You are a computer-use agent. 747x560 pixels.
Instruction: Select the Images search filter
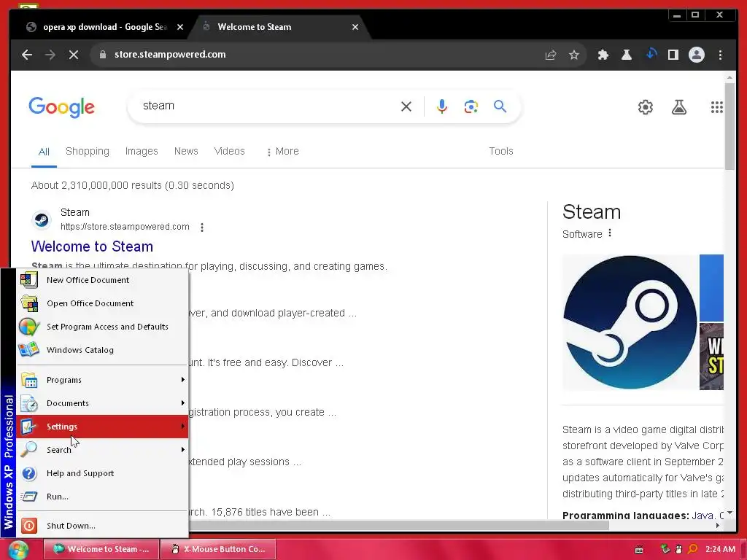(142, 151)
